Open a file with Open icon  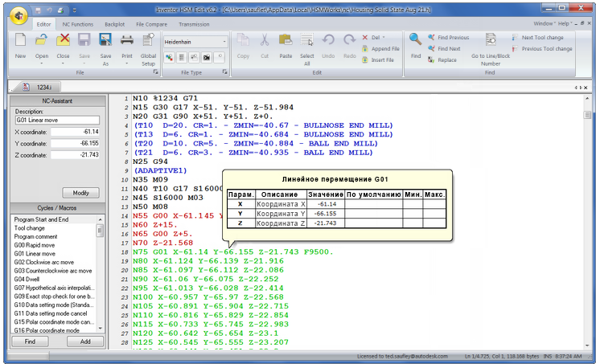[42, 40]
